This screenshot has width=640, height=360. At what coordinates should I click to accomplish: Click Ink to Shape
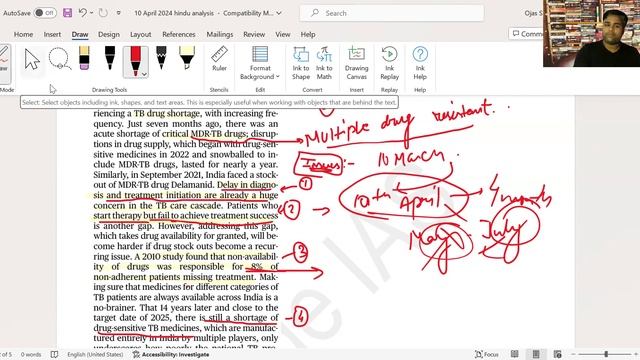pos(301,63)
